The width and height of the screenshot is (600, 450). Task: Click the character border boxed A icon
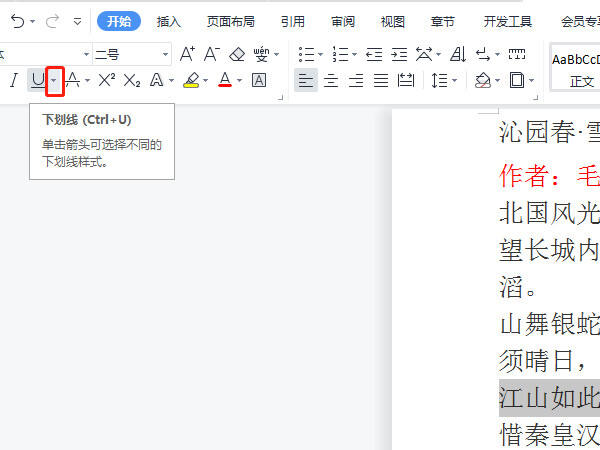(x=259, y=80)
